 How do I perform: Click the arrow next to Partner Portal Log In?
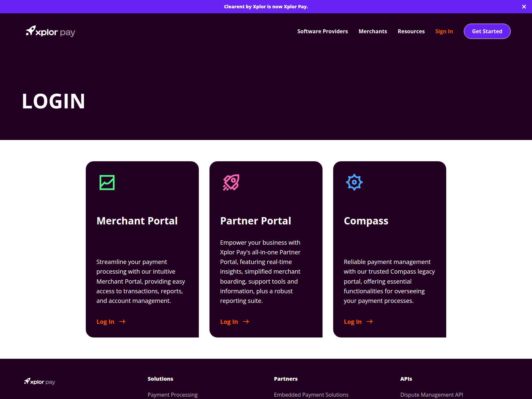coord(246,322)
